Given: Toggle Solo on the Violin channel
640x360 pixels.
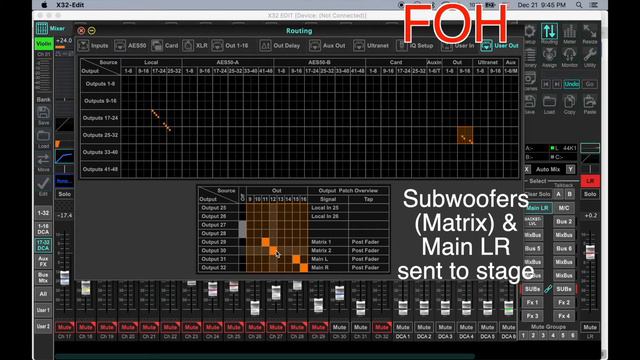Looking at the screenshot, I should 64,194.
